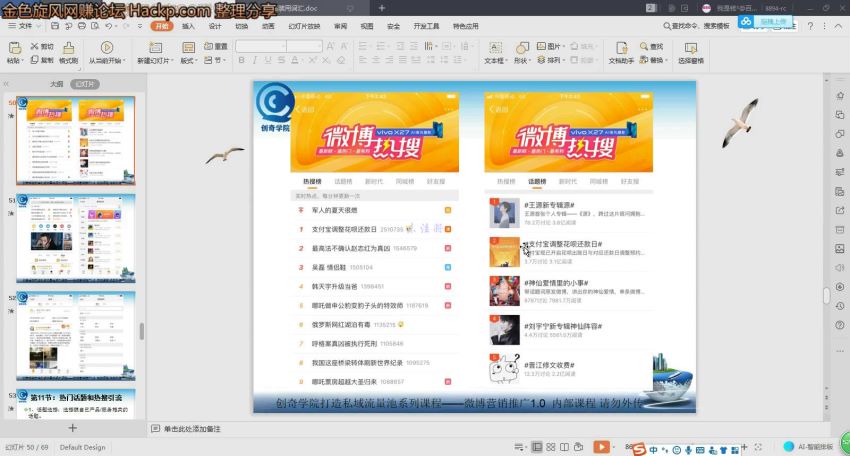Open the Insert (插入) ribbon tab
Image resolution: width=850 pixels, height=456 pixels.
coord(188,26)
